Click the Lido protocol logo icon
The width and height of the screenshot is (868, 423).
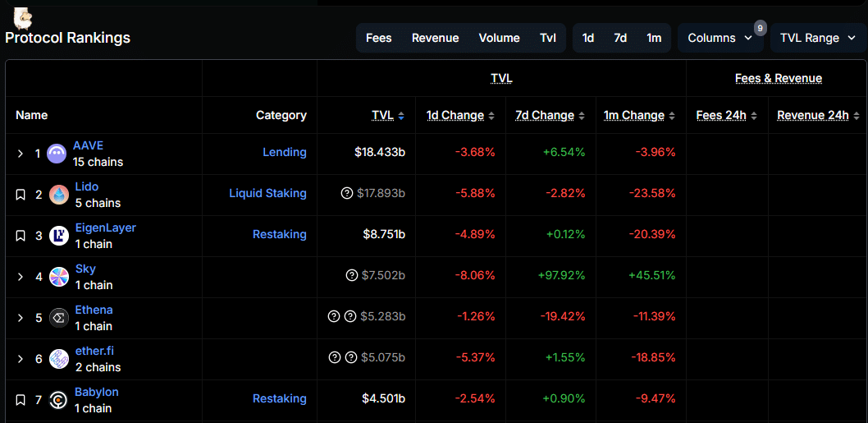[x=59, y=195]
